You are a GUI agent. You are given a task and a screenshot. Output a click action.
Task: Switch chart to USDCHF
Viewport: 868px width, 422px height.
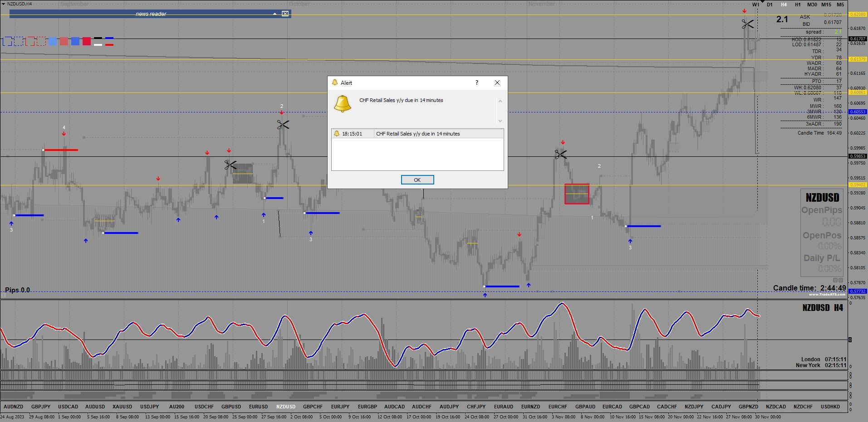coord(204,407)
